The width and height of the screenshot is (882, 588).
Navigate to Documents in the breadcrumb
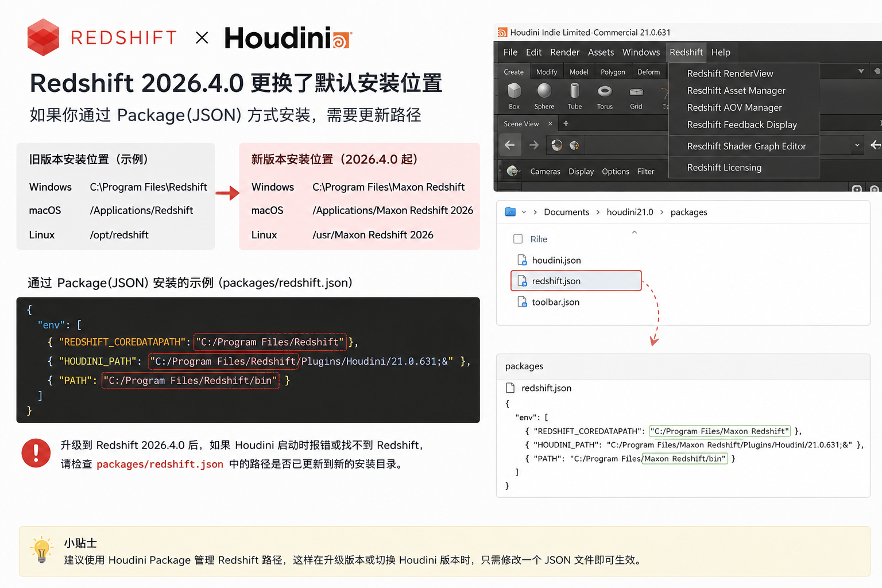tap(566, 212)
